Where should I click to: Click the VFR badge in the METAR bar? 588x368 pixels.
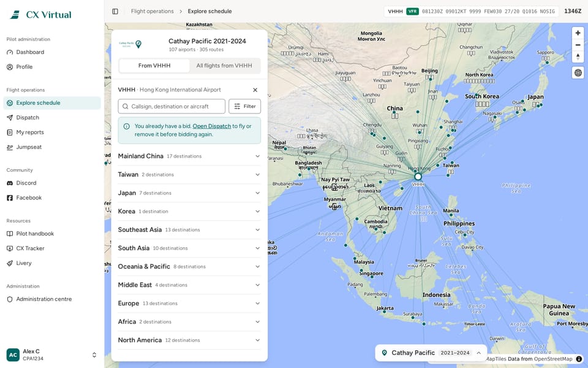412,11
